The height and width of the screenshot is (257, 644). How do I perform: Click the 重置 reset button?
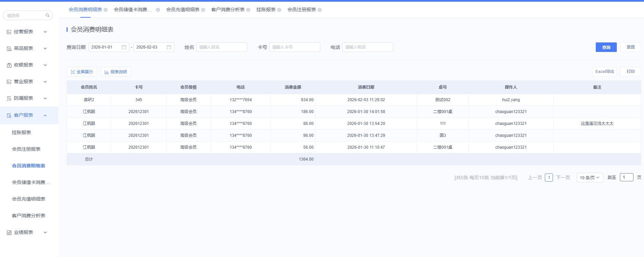click(x=630, y=47)
